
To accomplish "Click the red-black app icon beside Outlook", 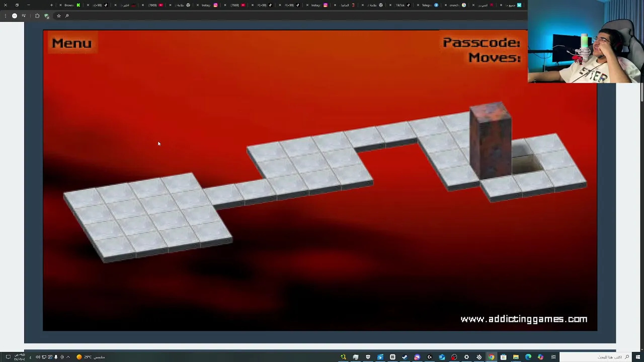I will [454, 357].
